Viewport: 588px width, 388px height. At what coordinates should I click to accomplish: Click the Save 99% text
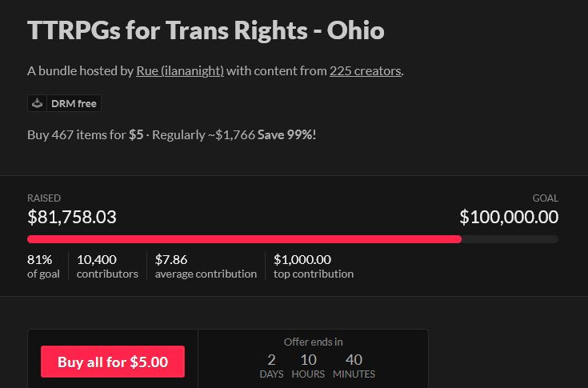286,135
